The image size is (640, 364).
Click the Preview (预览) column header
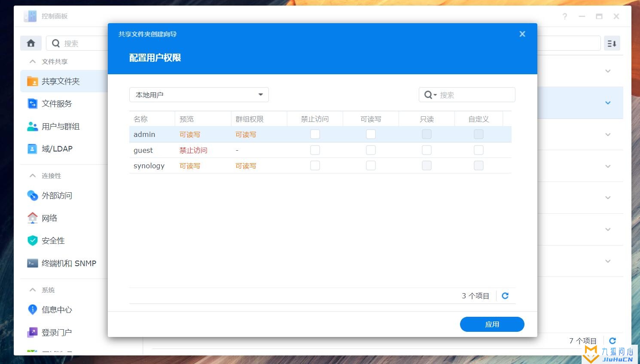(203, 119)
